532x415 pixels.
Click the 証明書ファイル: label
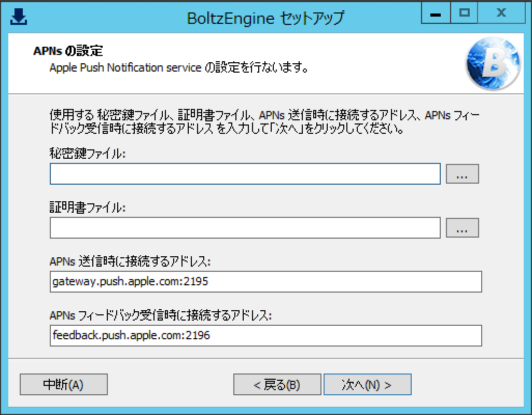pyautogui.click(x=88, y=208)
